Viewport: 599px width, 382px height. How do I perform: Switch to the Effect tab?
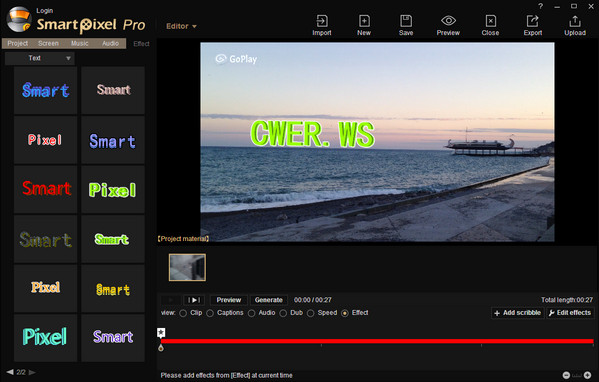pyautogui.click(x=141, y=44)
